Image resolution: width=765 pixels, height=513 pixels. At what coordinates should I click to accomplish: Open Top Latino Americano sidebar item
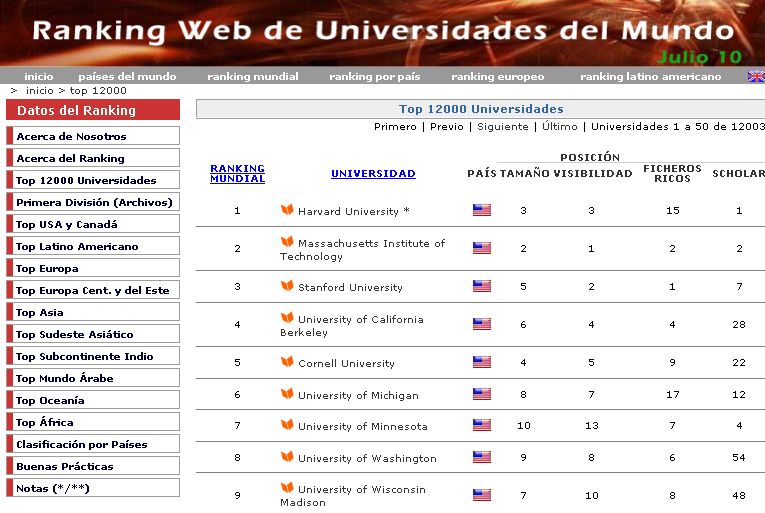click(93, 246)
